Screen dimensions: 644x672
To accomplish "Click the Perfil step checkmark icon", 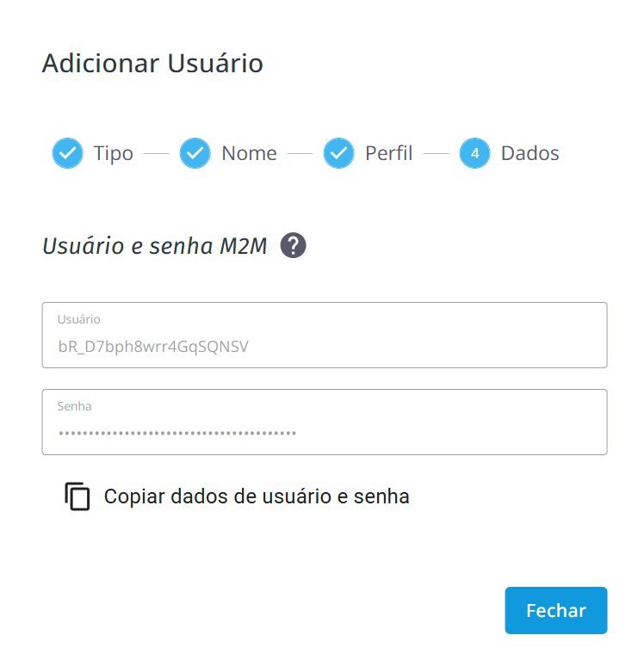I will point(338,153).
